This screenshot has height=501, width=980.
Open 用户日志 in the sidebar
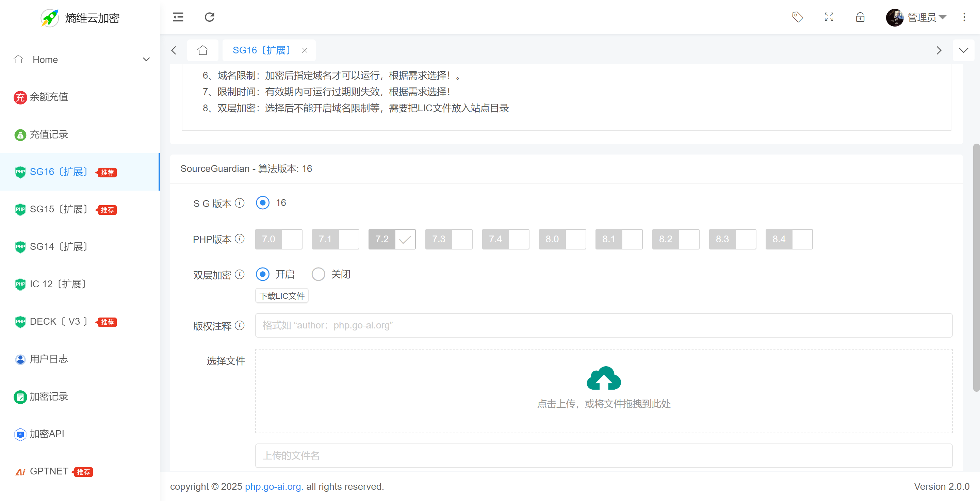(x=80, y=359)
